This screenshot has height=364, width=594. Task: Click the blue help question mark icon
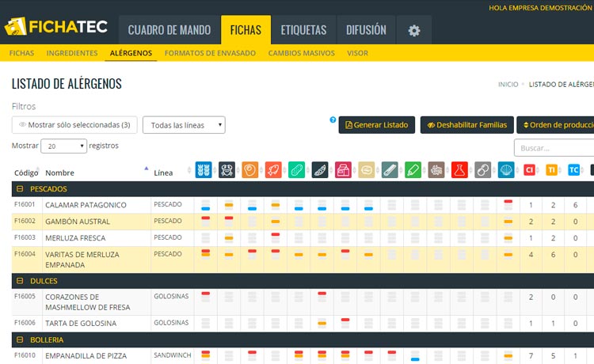coord(333,119)
